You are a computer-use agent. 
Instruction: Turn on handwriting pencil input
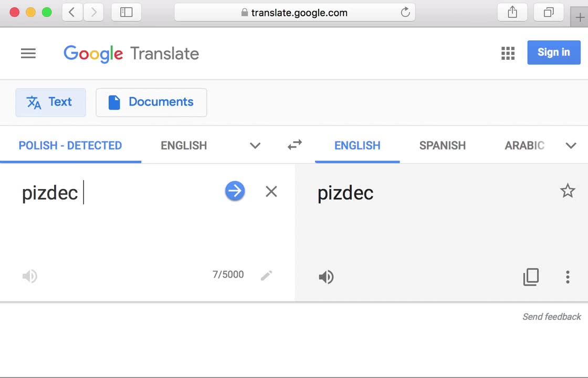coord(266,275)
